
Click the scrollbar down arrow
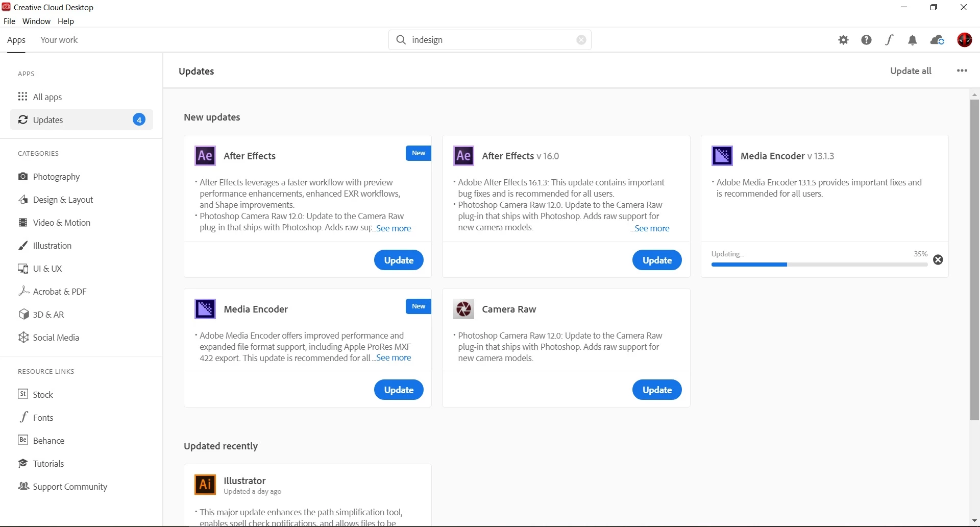click(x=974, y=521)
